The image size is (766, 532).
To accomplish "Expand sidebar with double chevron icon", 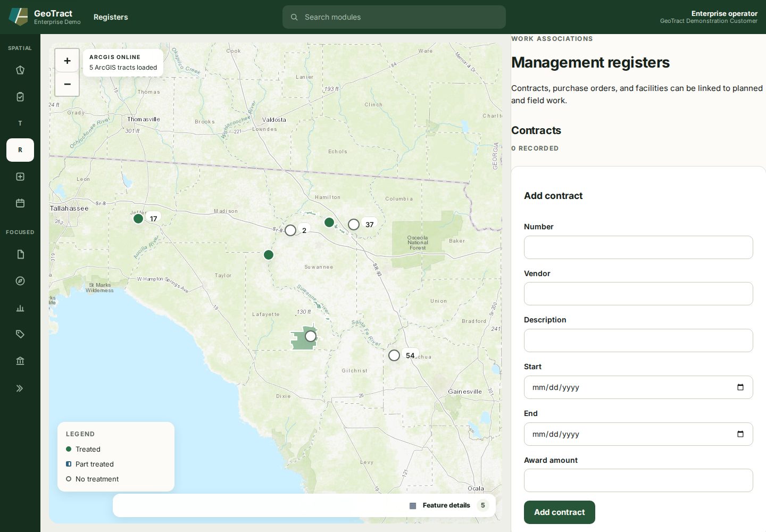I will coord(20,388).
